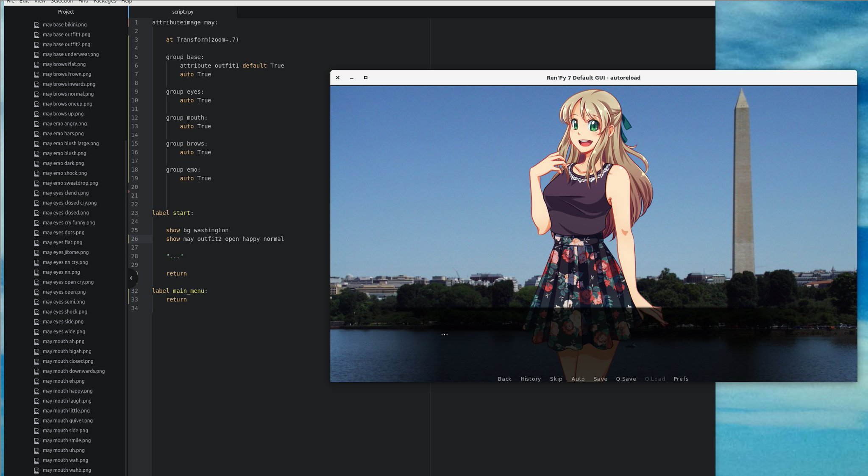The image size is (868, 476).
Task: Toggle Skip mode in the quick menu
Action: [x=556, y=379]
